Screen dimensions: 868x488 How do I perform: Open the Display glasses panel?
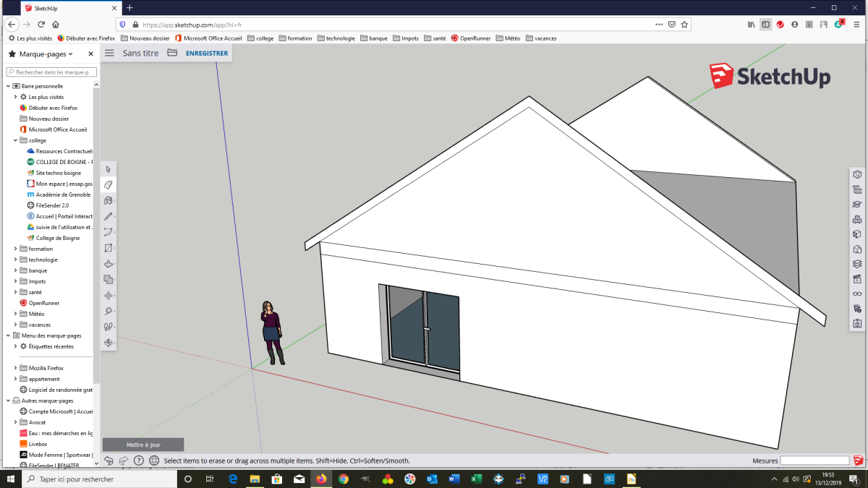857,294
